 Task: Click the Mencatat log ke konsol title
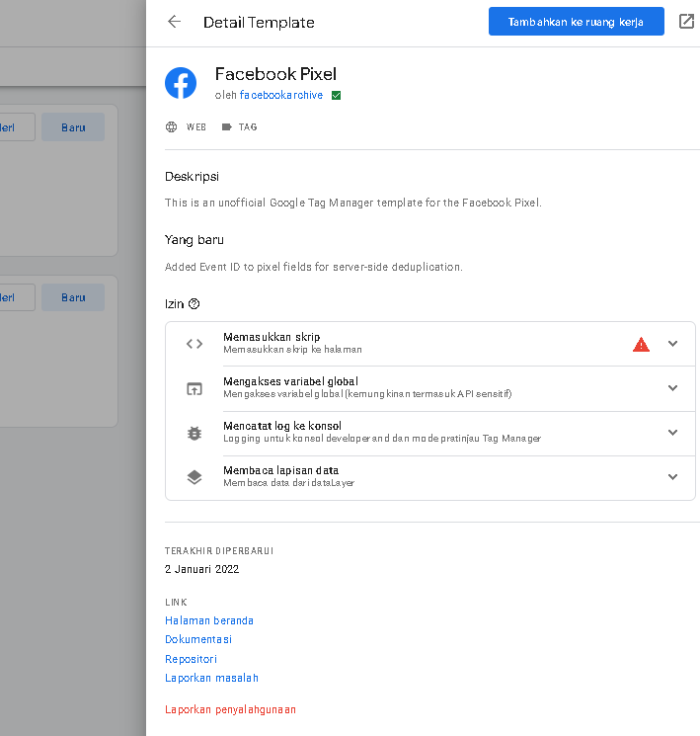(282, 426)
